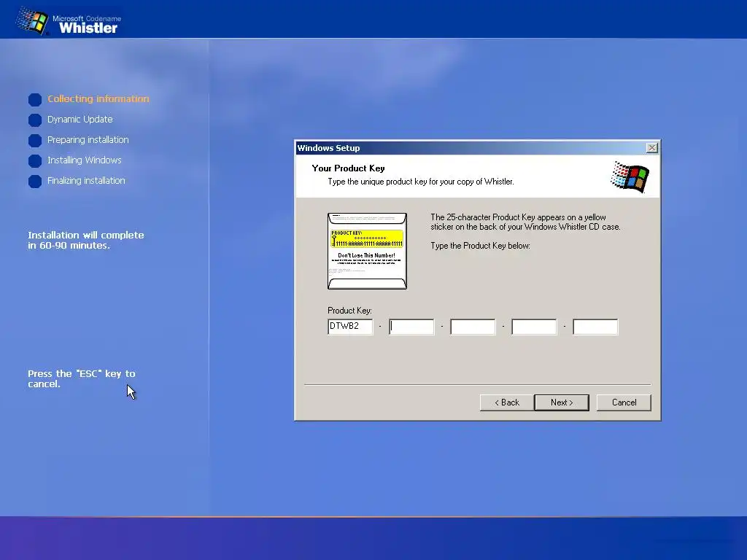Click the 'Installation will complete in 60-90 minutes' text
Viewport: 747px width, 560px height.
pos(86,240)
